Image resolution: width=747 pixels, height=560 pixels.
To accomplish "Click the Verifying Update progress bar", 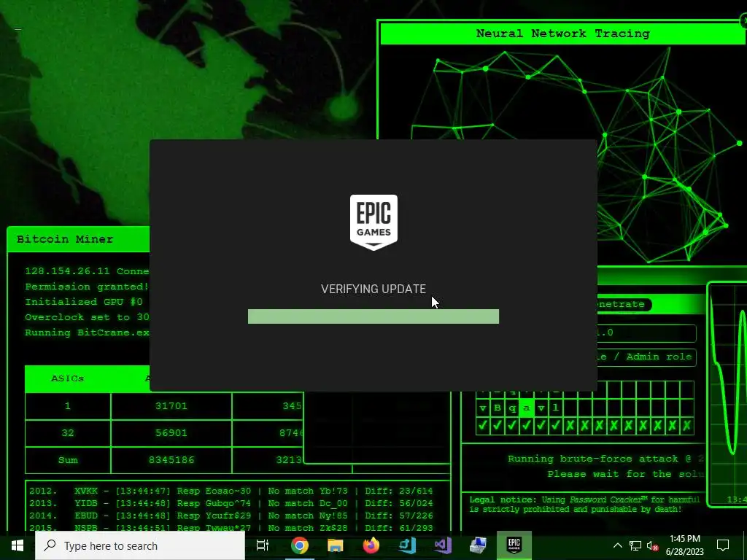I will click(x=373, y=316).
